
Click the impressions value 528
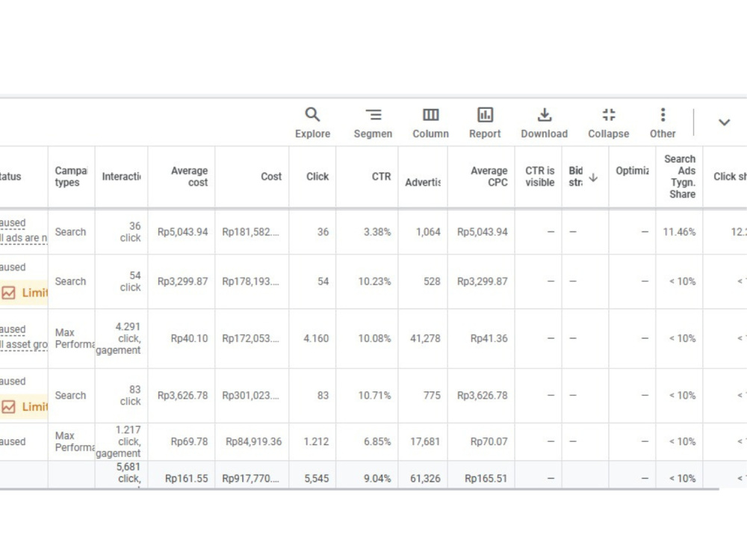click(x=432, y=281)
